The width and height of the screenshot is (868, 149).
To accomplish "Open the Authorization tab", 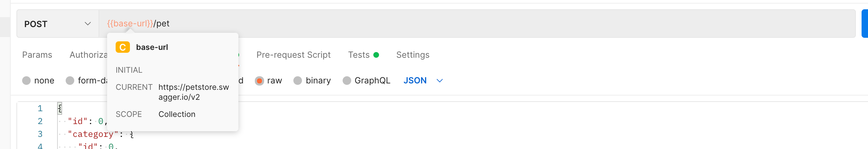I will [x=89, y=55].
